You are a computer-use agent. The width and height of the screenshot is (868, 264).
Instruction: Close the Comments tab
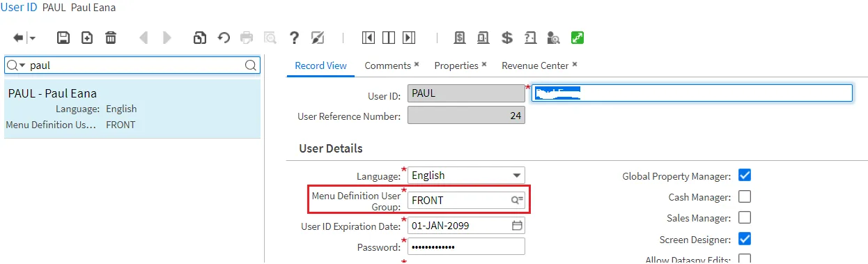point(417,64)
